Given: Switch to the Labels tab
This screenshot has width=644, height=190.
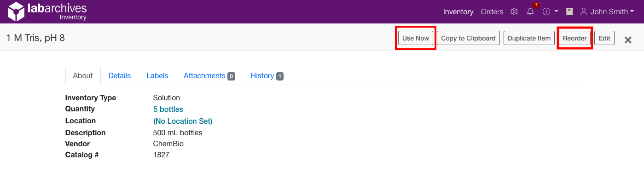Looking at the screenshot, I should [157, 76].
